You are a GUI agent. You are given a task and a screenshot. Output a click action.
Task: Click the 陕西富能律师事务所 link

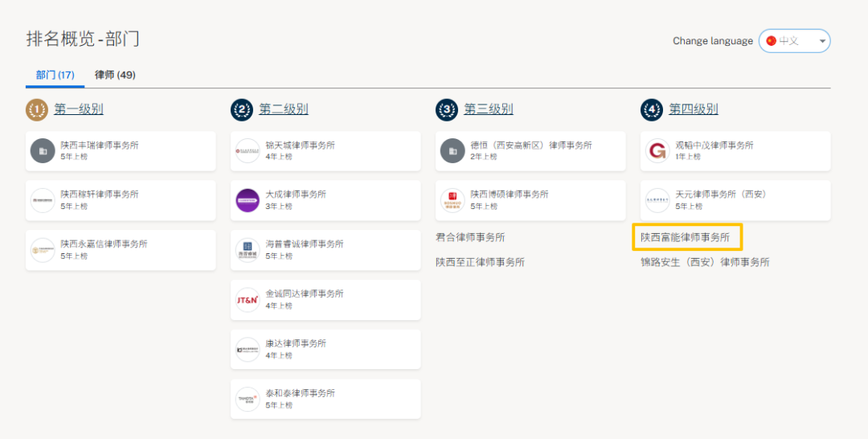click(x=685, y=237)
